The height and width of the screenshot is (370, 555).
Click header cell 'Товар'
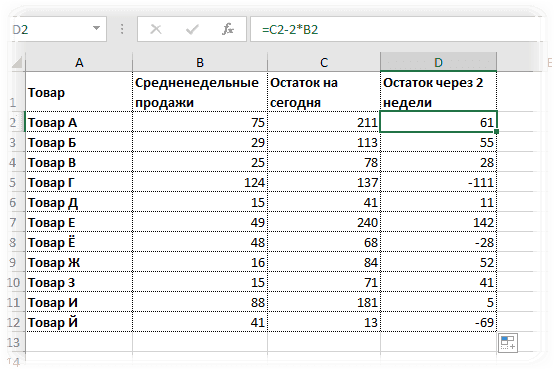[x=79, y=92]
